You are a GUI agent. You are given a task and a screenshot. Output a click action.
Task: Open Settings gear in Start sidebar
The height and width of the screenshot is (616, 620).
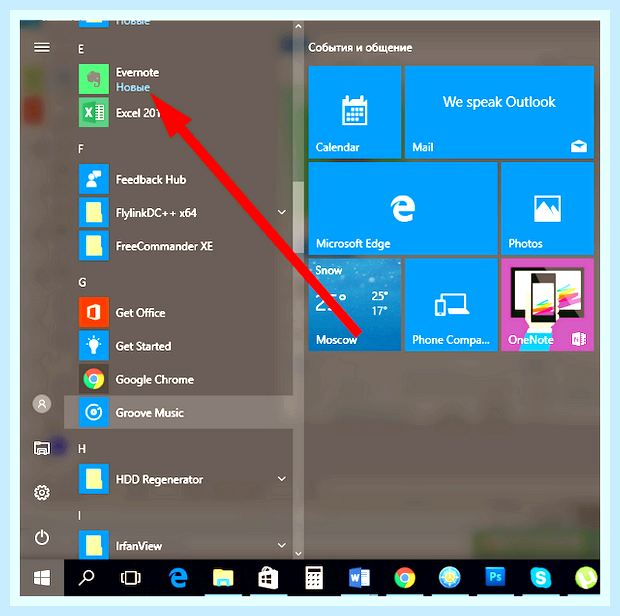point(42,493)
